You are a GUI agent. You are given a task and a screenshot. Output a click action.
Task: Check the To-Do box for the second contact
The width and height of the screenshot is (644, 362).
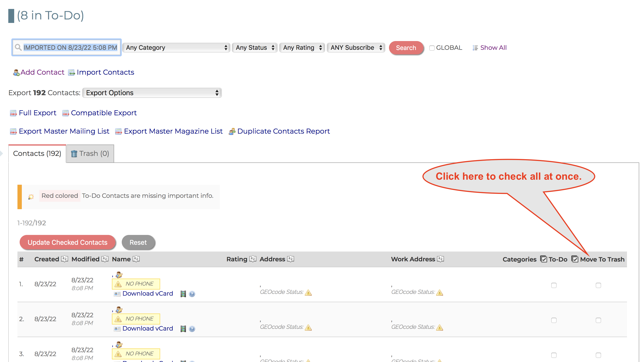pos(555,320)
